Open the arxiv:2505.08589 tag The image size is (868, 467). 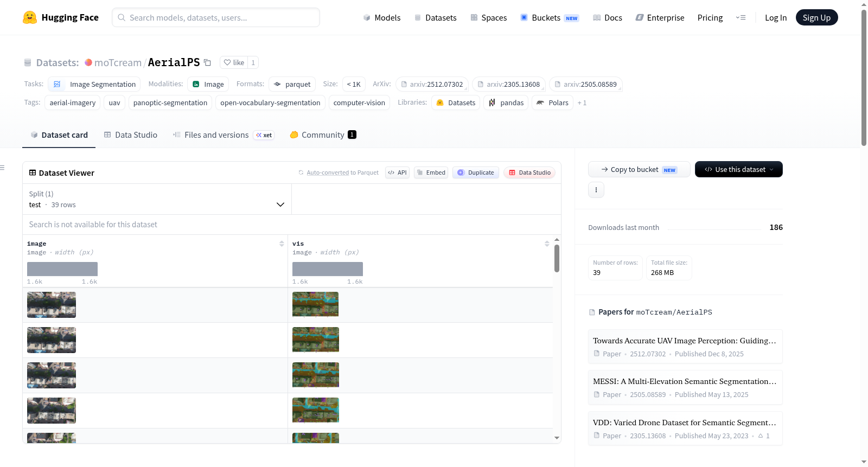[x=586, y=84]
